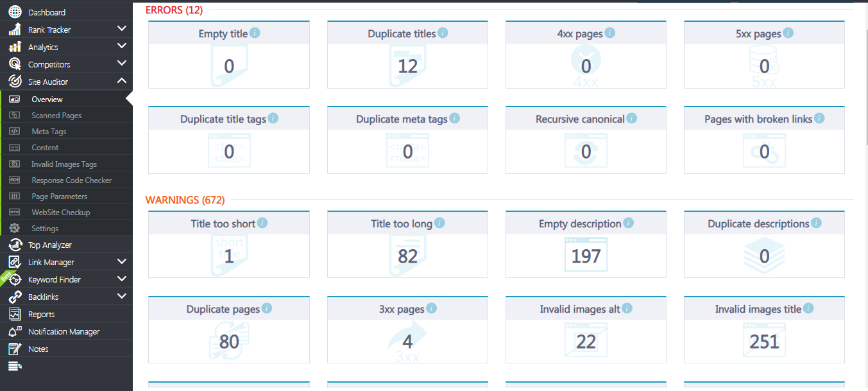Click info icon next to Empty title

click(255, 33)
